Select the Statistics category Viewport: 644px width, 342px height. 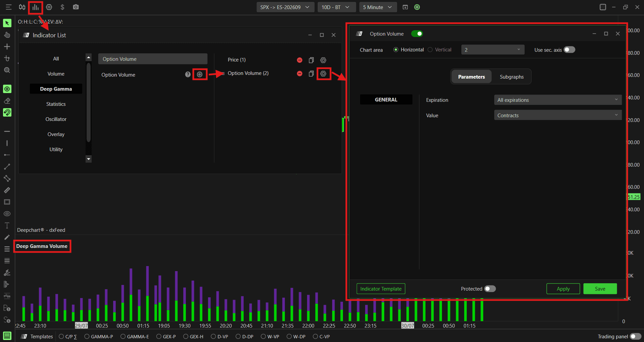pyautogui.click(x=56, y=104)
